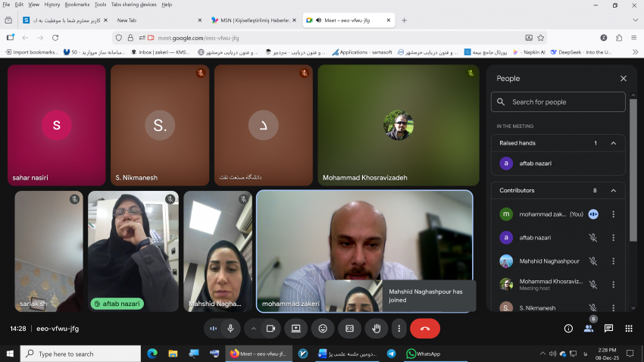Image resolution: width=644 pixels, height=362 pixels.
Task: Open the activities grid icon
Action: [x=628, y=329]
